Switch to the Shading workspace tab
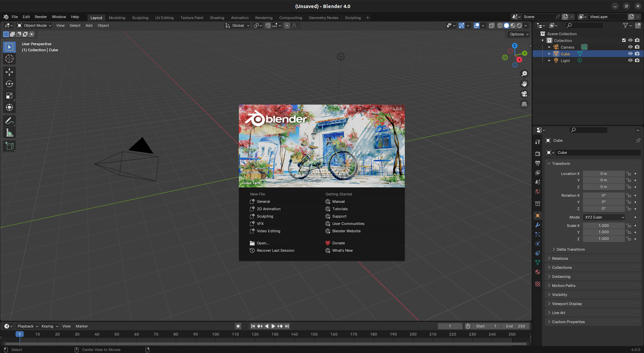The height and width of the screenshot is (353, 644). tap(217, 17)
